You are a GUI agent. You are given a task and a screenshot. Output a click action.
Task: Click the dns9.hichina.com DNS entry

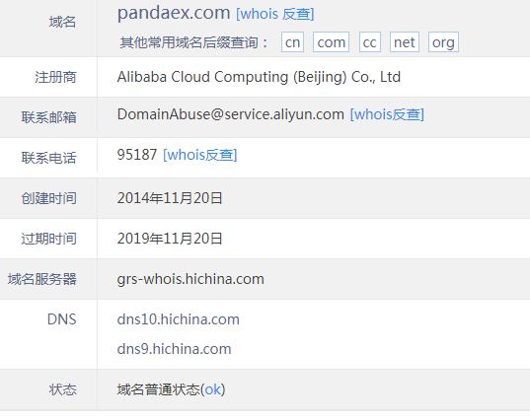[x=174, y=349]
